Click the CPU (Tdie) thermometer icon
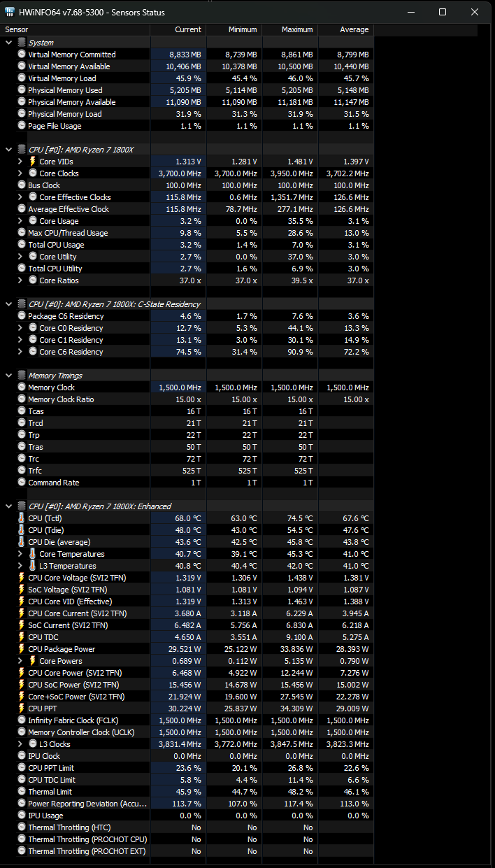Image resolution: width=495 pixels, height=868 pixels. pos(22,530)
